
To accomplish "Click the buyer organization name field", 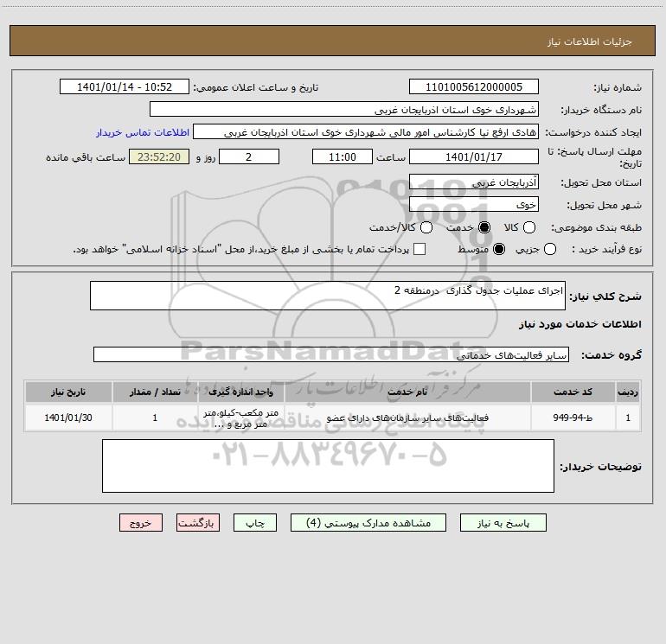I will click(x=344, y=109).
